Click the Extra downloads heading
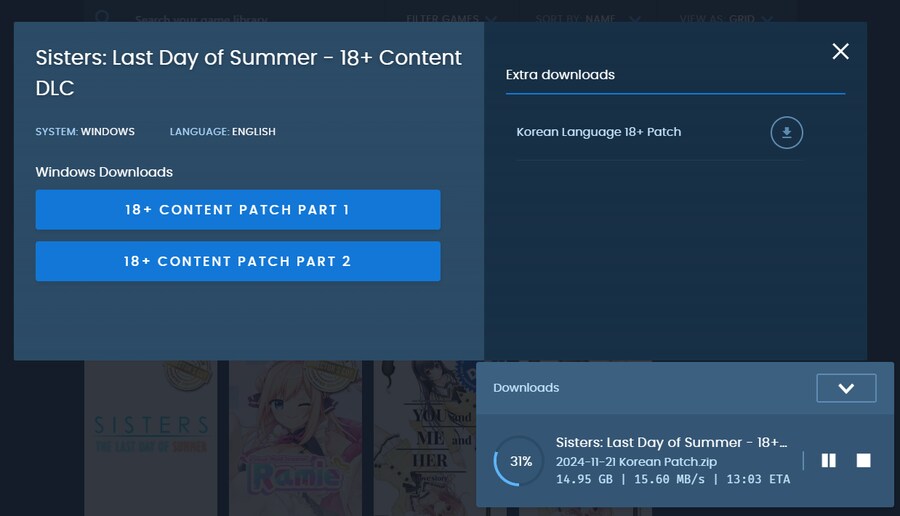 point(560,75)
